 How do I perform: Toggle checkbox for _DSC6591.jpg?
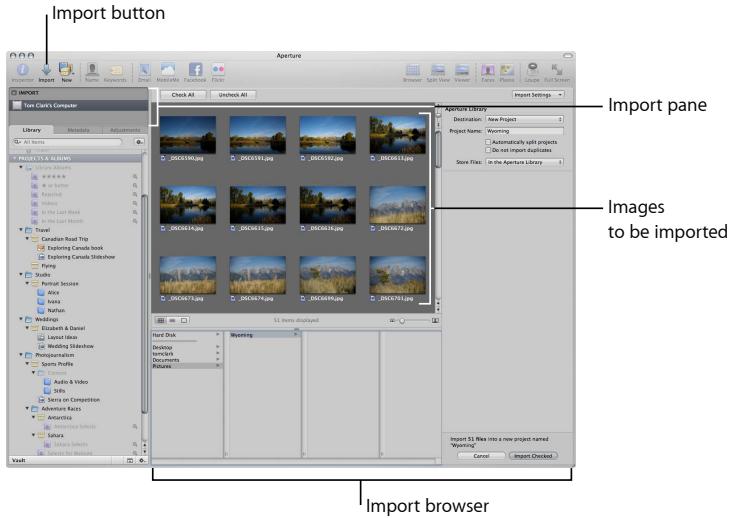[233, 158]
